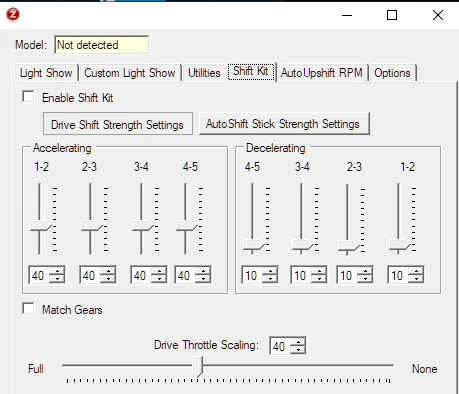The image size is (459, 394).
Task: Click the Model field showing Not detected
Action: pyautogui.click(x=102, y=45)
